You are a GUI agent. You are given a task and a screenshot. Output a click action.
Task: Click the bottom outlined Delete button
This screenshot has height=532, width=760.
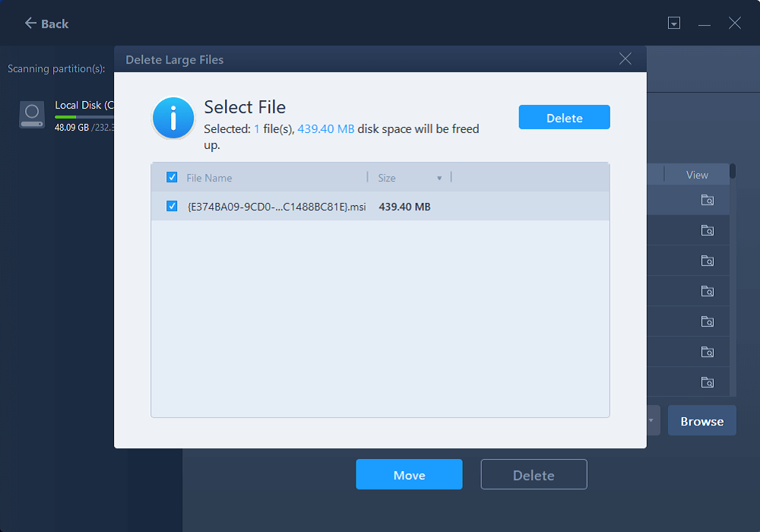[534, 474]
